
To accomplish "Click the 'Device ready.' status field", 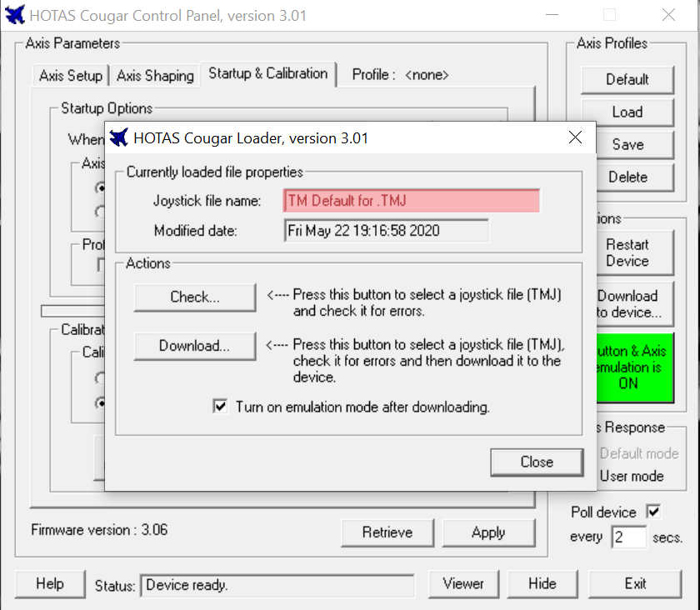I will pyautogui.click(x=277, y=585).
